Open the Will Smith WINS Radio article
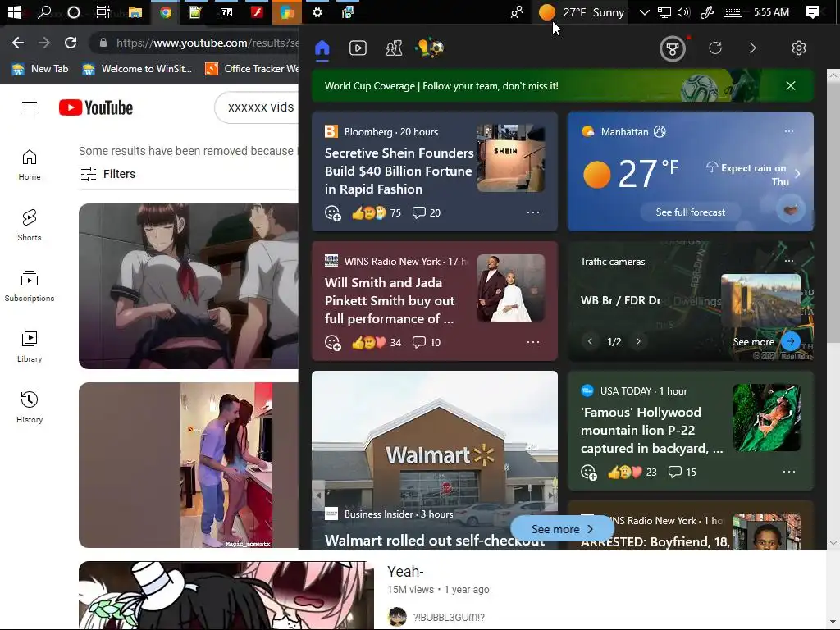 [x=390, y=300]
